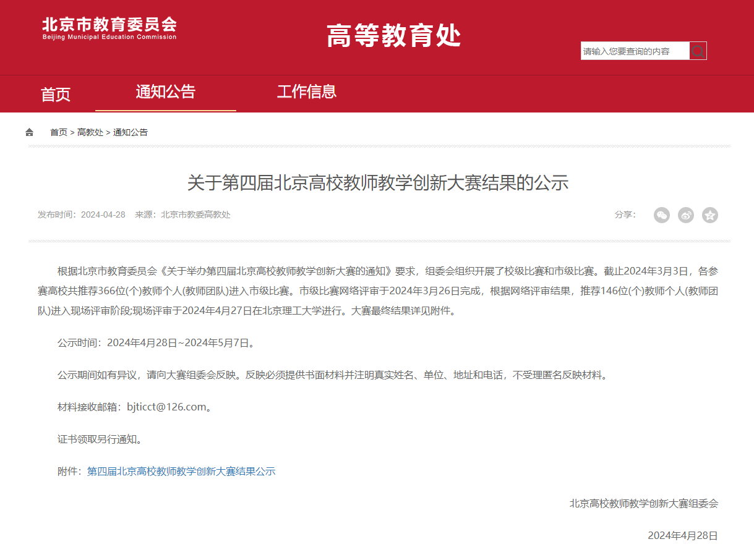Image resolution: width=754 pixels, height=560 pixels.
Task: Click the publish date 2024-04-28
Action: click(x=103, y=214)
